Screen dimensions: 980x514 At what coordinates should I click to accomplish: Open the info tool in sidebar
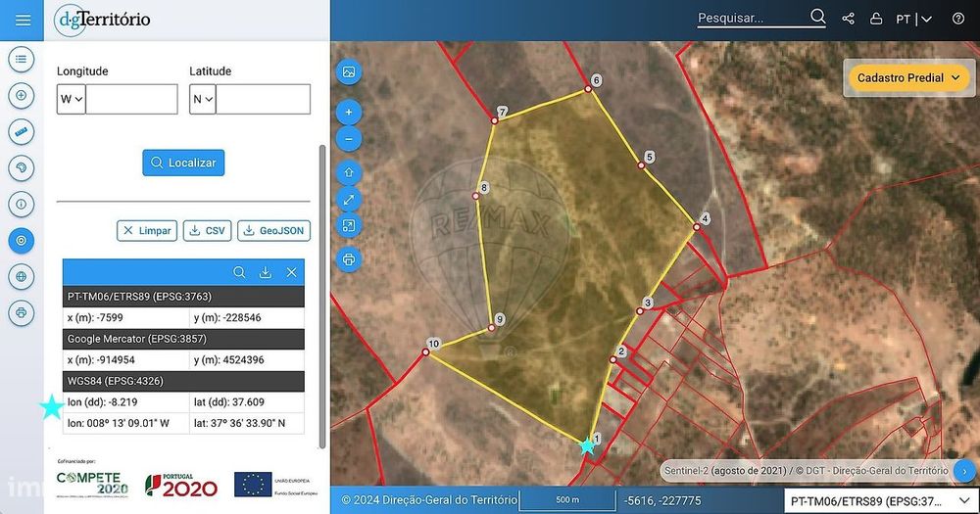[22, 205]
